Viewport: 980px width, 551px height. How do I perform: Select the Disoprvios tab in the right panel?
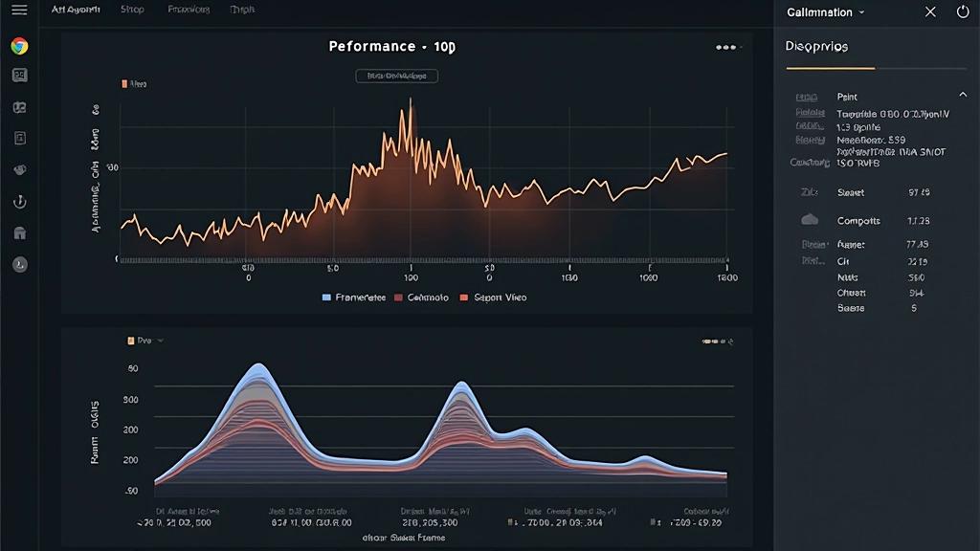pos(816,46)
